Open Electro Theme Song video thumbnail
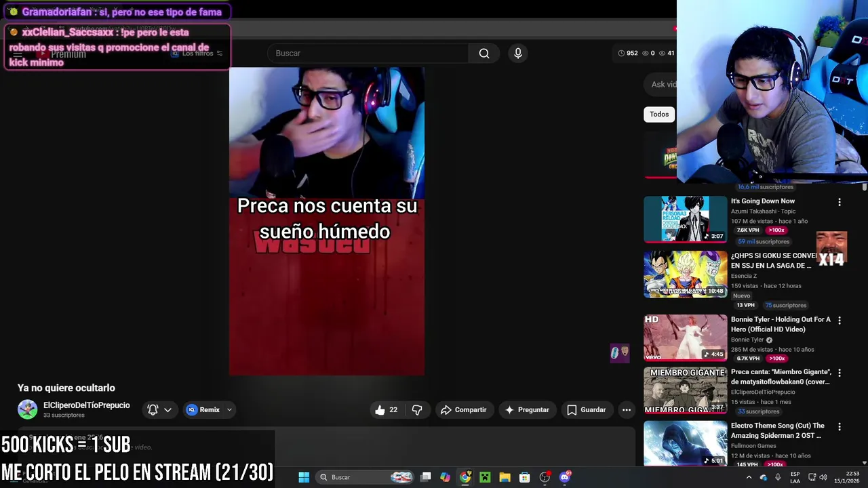 685,443
